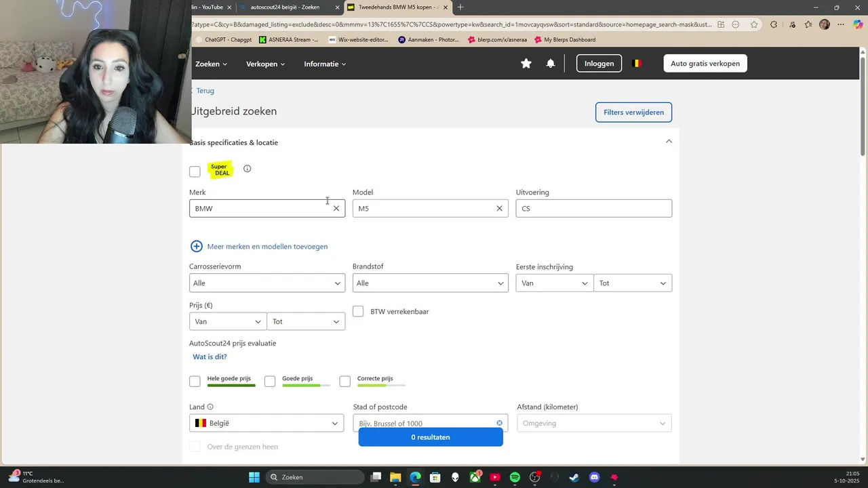Open the Brandstof dropdown
Image resolution: width=868 pixels, height=488 pixels.
[430, 283]
